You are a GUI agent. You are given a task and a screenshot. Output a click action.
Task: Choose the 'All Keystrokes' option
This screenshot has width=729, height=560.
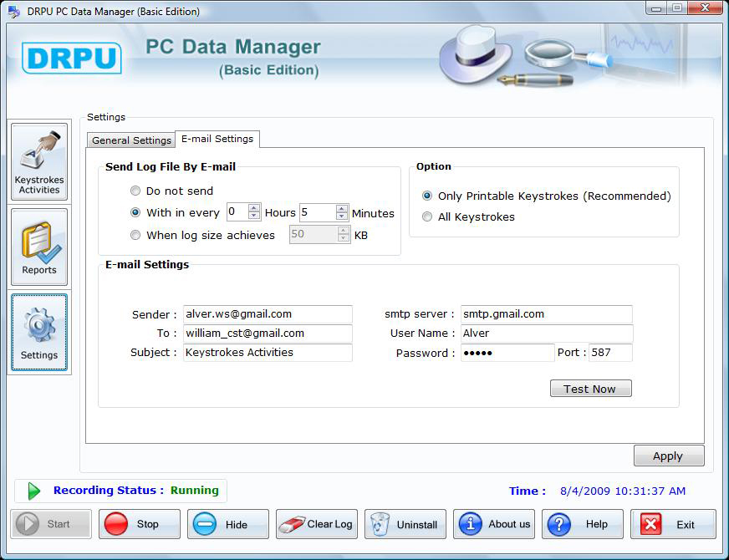tap(427, 216)
